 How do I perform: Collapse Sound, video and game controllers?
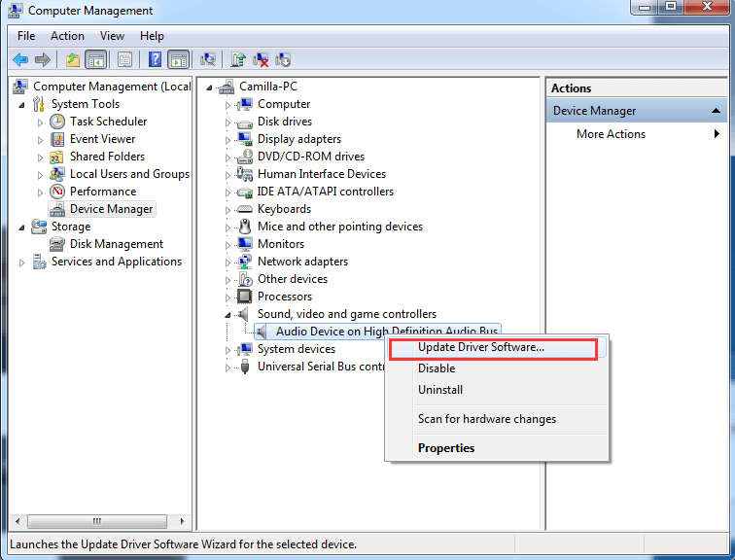[229, 314]
